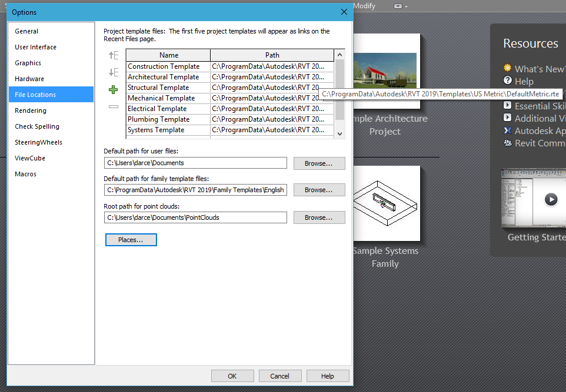Move the selected template up

(114, 55)
